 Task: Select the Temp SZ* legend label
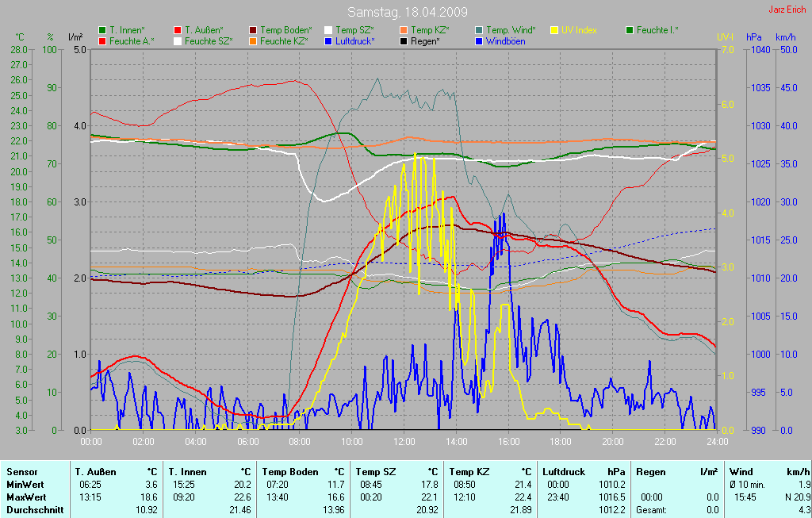coord(354,30)
